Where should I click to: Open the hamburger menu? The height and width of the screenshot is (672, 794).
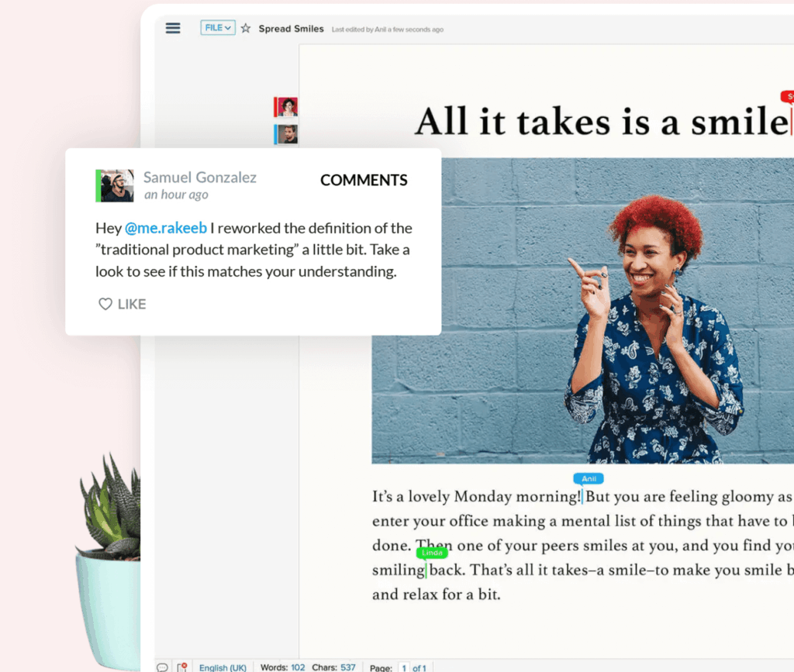pos(173,28)
